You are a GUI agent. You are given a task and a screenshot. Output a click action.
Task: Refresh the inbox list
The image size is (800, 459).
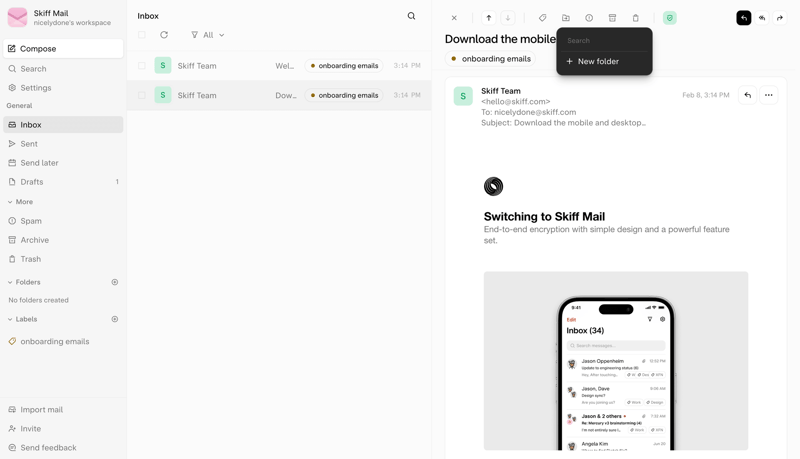(x=164, y=35)
